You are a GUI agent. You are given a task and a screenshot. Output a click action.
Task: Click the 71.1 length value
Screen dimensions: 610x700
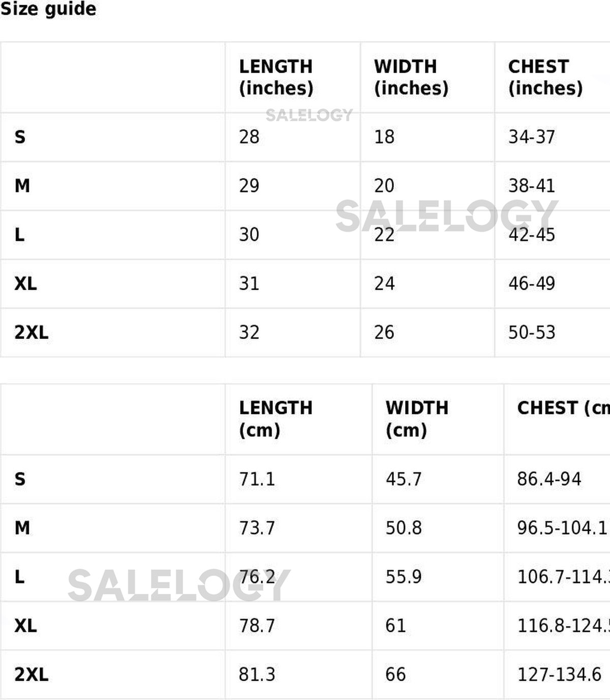pos(257,479)
